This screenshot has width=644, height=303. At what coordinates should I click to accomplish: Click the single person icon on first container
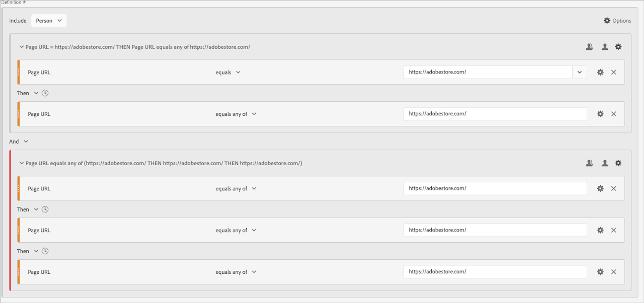[x=604, y=47]
